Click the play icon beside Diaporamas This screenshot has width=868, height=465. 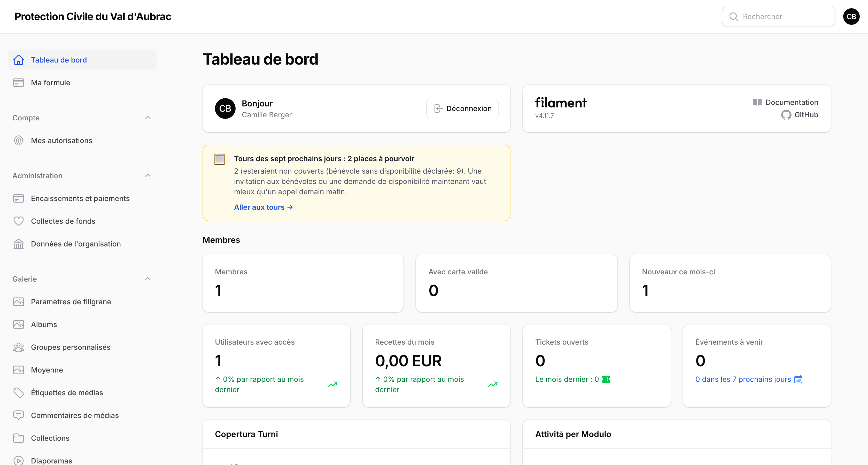coord(19,461)
